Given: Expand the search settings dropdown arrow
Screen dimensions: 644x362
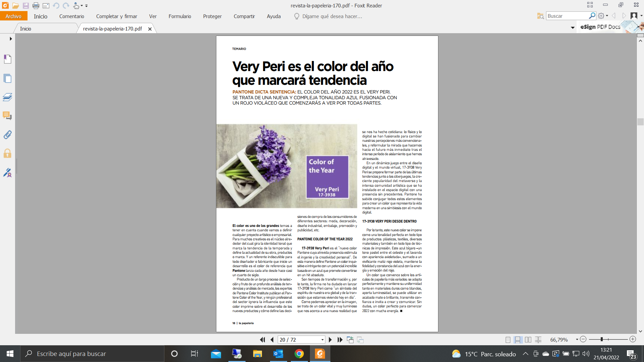Looking at the screenshot, I should [607, 16].
